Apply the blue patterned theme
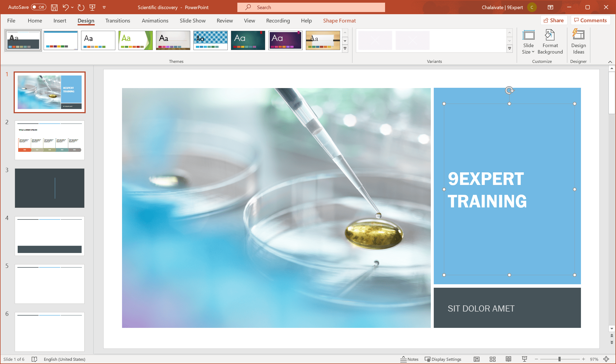 (210, 40)
